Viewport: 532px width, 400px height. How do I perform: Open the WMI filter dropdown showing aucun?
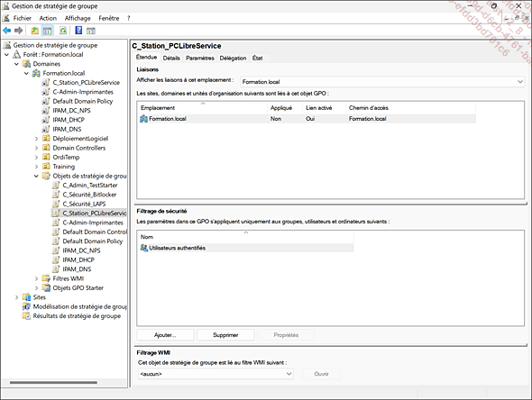pyautogui.click(x=216, y=374)
